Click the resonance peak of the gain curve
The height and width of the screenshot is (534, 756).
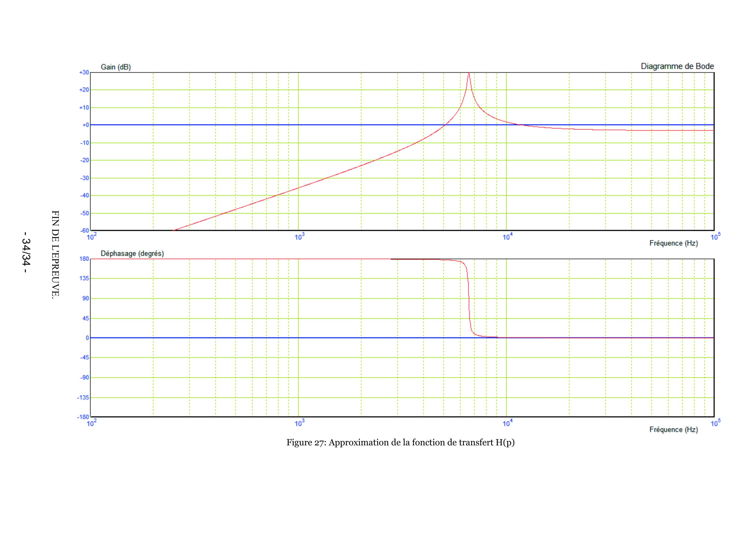pyautogui.click(x=468, y=74)
